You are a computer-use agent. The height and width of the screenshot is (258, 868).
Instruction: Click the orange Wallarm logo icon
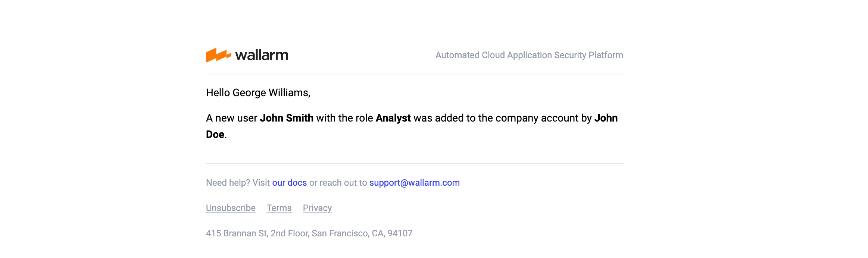(218, 55)
